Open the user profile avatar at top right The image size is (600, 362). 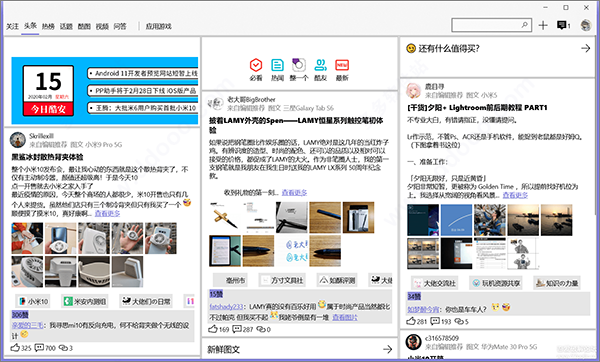(x=586, y=25)
